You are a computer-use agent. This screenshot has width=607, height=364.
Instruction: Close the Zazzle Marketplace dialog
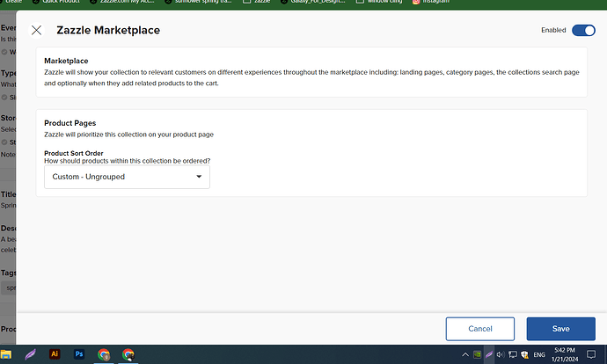tap(37, 30)
